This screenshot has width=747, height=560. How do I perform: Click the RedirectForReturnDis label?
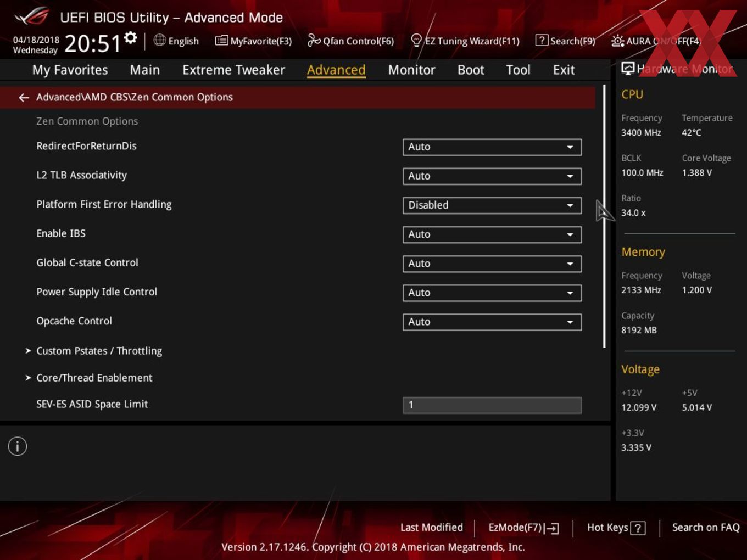click(x=86, y=146)
